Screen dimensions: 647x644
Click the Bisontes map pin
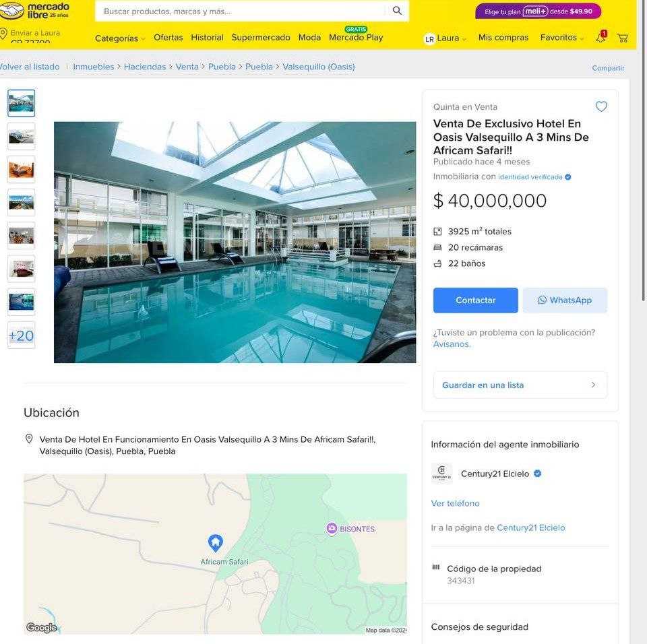click(332, 529)
